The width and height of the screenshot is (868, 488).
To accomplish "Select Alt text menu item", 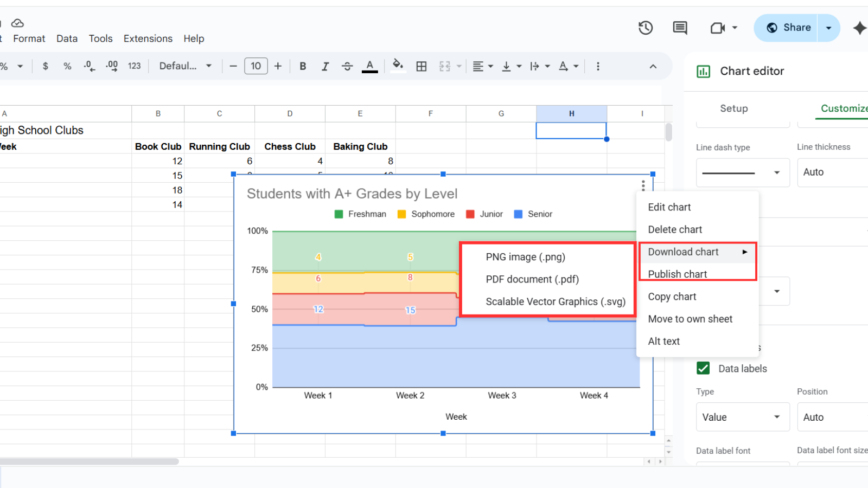I will click(x=697, y=341).
